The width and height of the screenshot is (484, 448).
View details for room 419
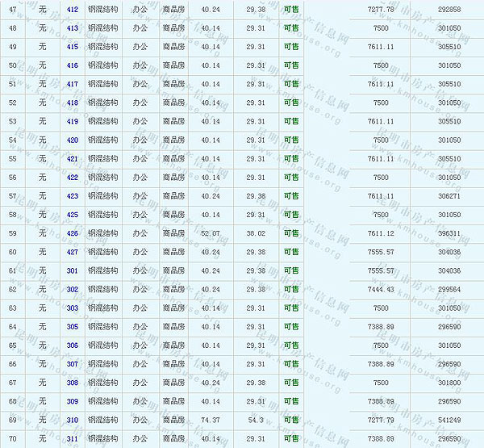click(73, 121)
